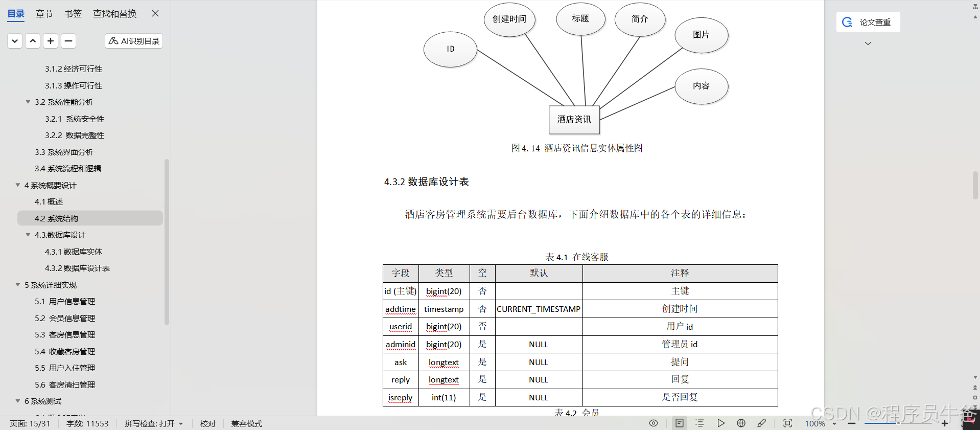Open the 查找和替换 tab
The width and height of the screenshot is (980, 430).
[x=115, y=14]
